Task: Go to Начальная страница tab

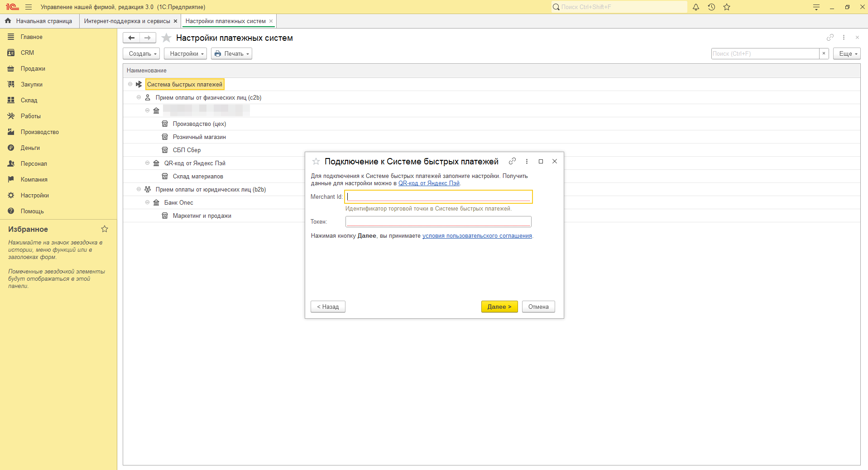Action: (43, 21)
